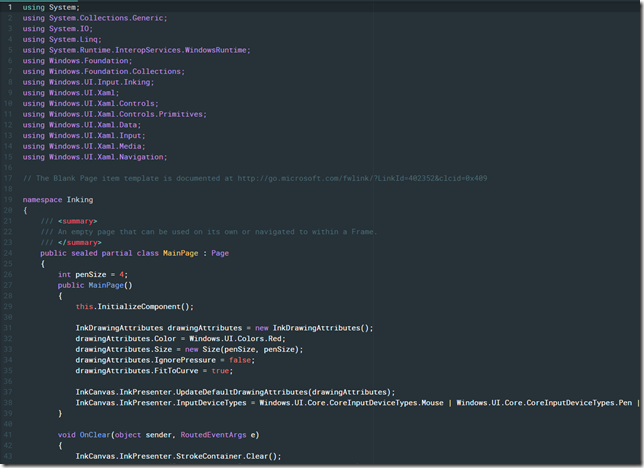Click 'StrokeContainer.Clear();' line
The height and width of the screenshot is (468, 644).
(x=178, y=456)
